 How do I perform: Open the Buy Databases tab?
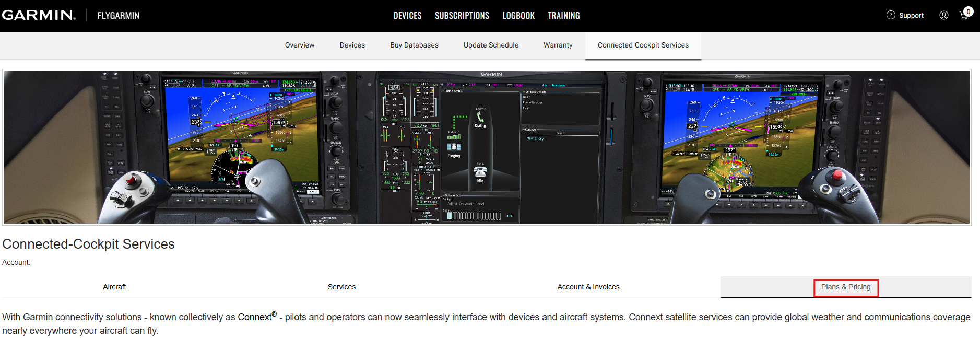click(x=415, y=45)
